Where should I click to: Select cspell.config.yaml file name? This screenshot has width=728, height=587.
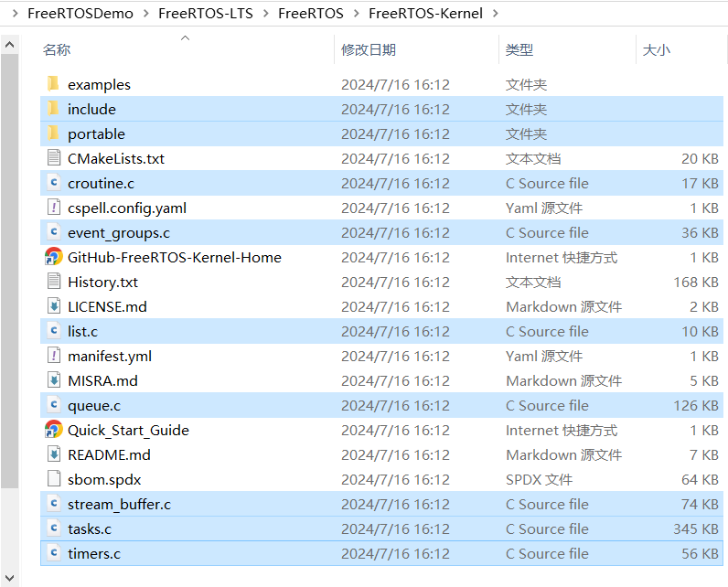pos(127,208)
